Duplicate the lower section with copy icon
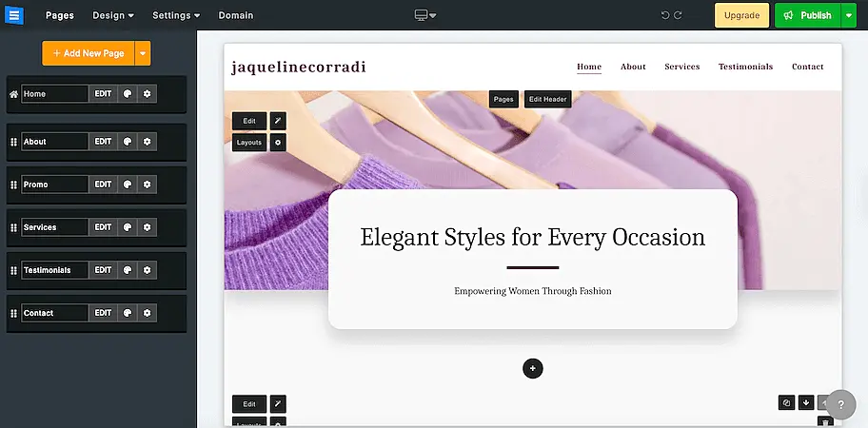The width and height of the screenshot is (868, 428). [786, 402]
